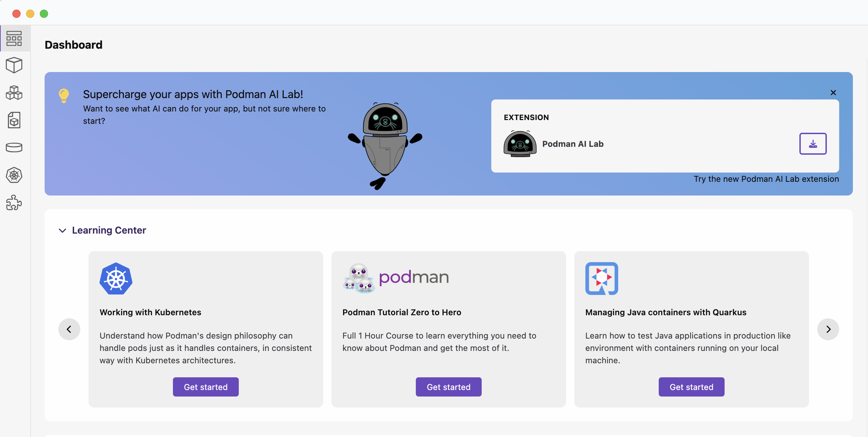
Task: Go to Pods sidebar icon
Action: click(14, 93)
